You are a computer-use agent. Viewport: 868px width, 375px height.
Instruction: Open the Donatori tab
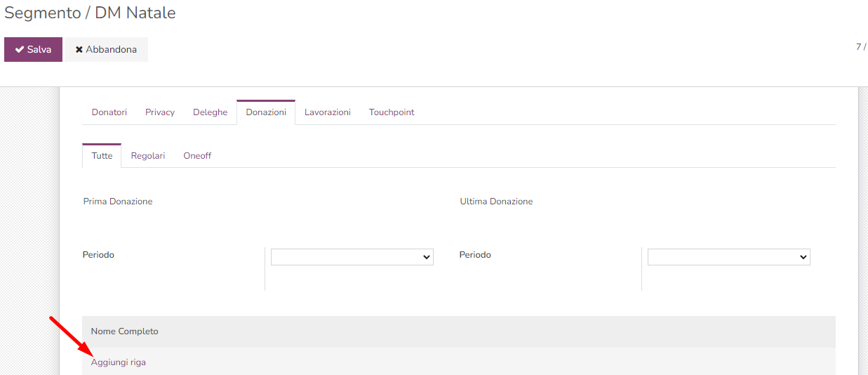point(109,112)
